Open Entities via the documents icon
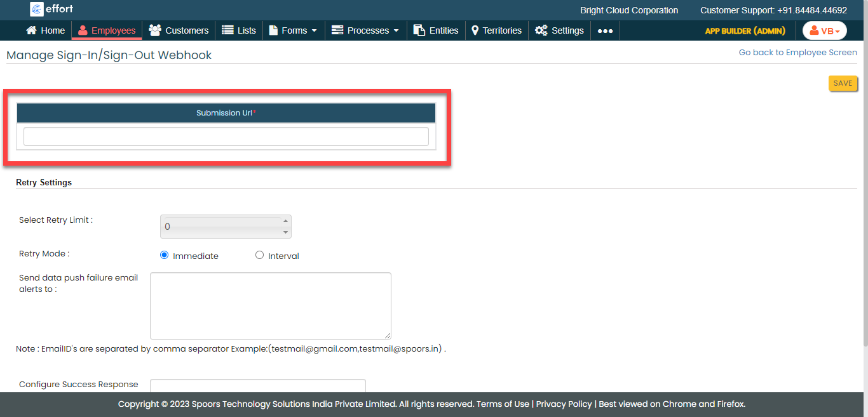Viewport: 868px width, 417px height. point(419,30)
